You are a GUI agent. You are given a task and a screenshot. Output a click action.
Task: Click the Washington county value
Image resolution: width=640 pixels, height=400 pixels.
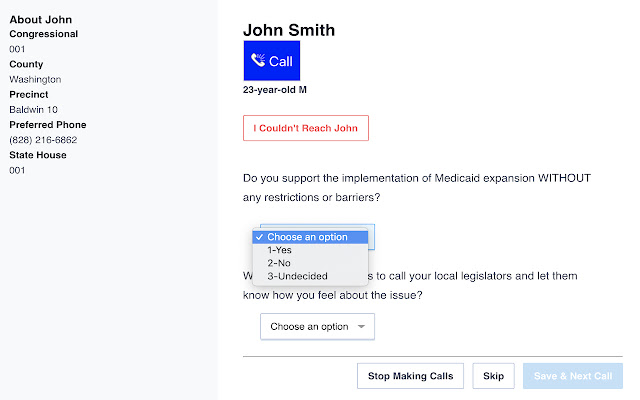click(x=36, y=79)
